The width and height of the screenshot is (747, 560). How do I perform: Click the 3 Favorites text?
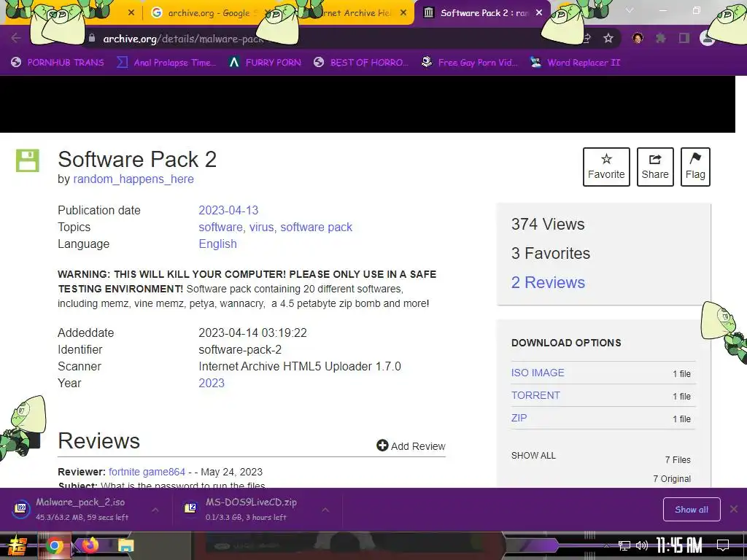tap(551, 253)
